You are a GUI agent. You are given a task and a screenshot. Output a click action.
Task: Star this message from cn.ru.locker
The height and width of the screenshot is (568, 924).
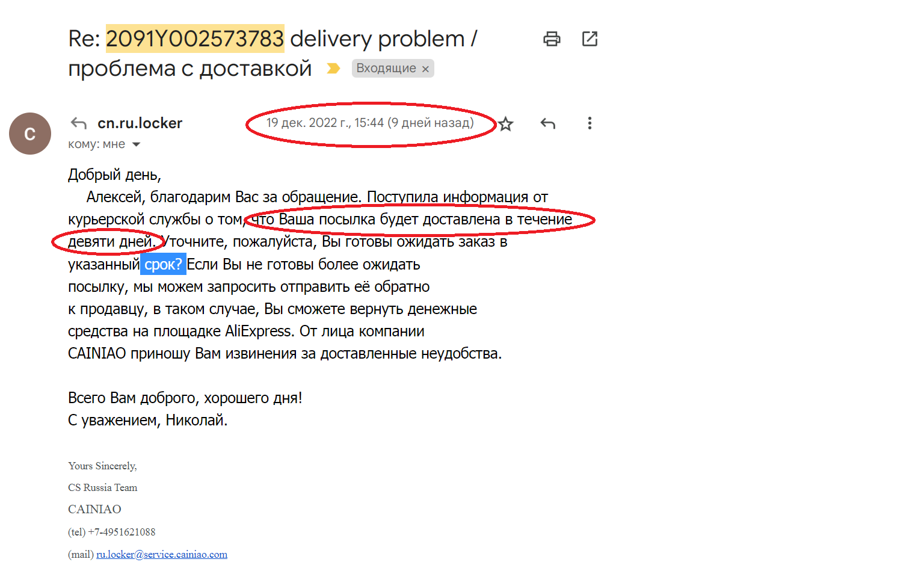506,124
